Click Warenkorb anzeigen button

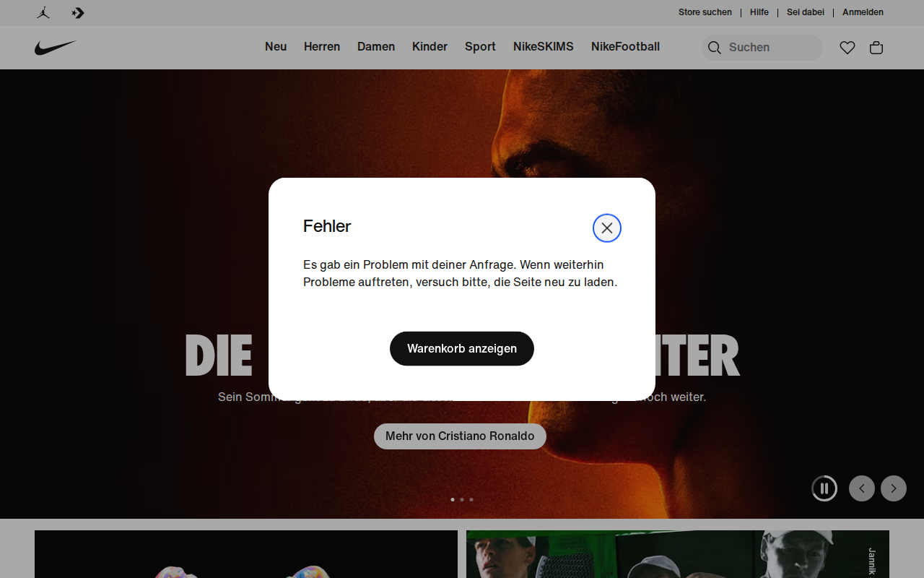click(x=462, y=349)
